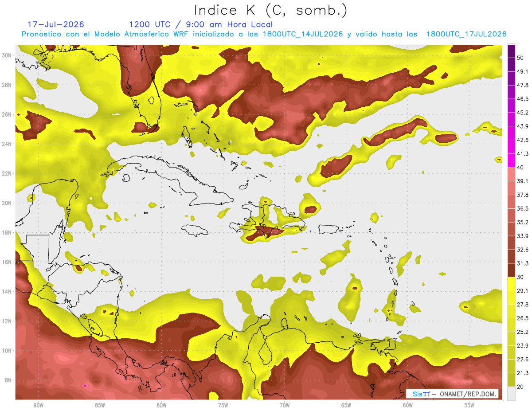Click the 30N latitude axis label
The width and height of the screenshot is (532, 411).
coord(7,55)
